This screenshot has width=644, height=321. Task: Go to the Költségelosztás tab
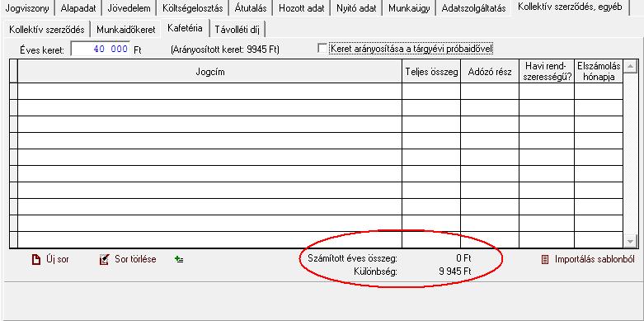(193, 7)
